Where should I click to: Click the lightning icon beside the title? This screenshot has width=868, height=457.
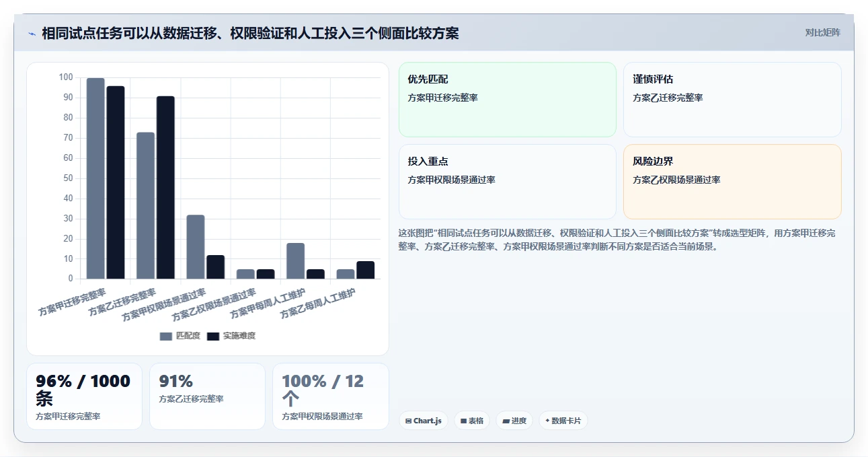tap(32, 33)
